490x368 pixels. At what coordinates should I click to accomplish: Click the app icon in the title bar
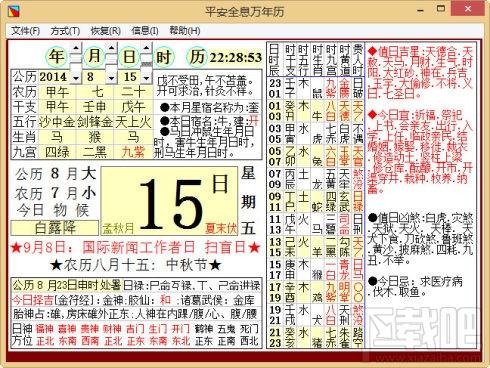coord(14,10)
